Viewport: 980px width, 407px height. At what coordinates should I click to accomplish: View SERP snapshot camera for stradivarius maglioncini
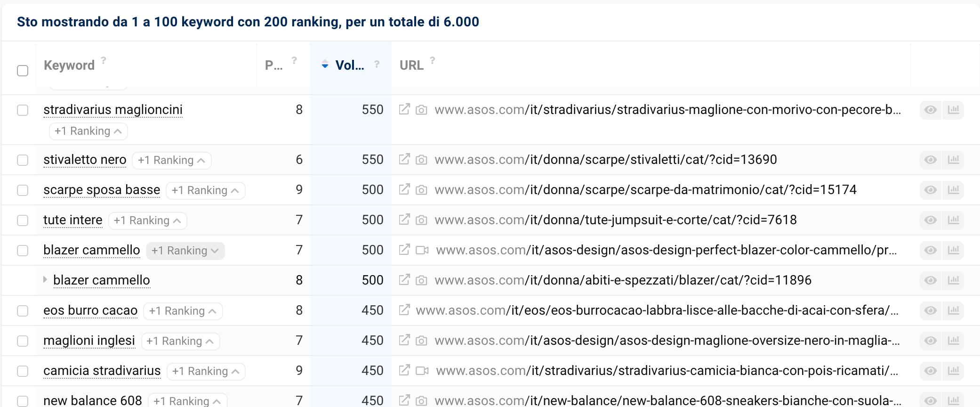point(421,110)
